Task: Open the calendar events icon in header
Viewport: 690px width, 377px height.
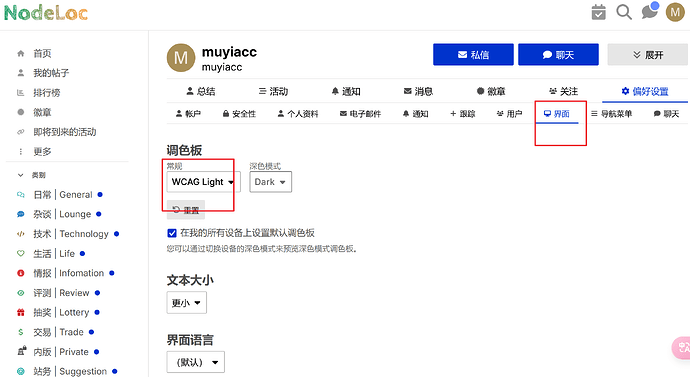Action: tap(598, 12)
